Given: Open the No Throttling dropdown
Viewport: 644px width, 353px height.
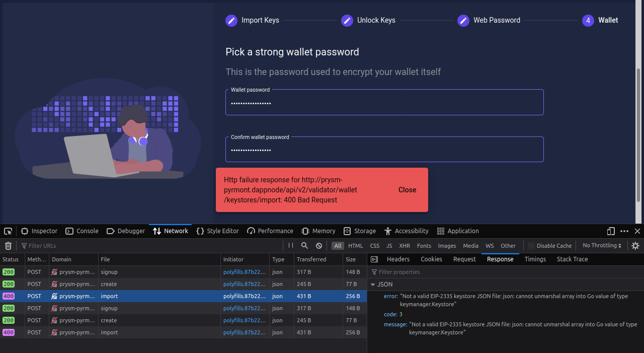Looking at the screenshot, I should [602, 246].
